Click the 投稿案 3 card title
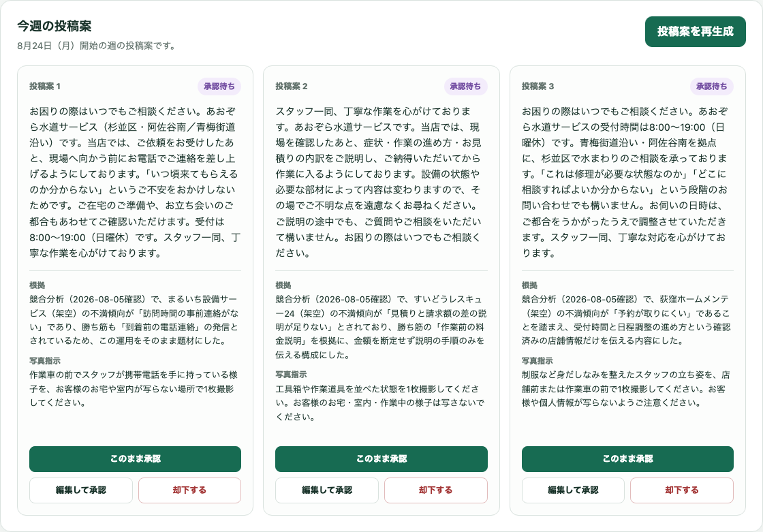The width and height of the screenshot is (763, 532). (538, 86)
